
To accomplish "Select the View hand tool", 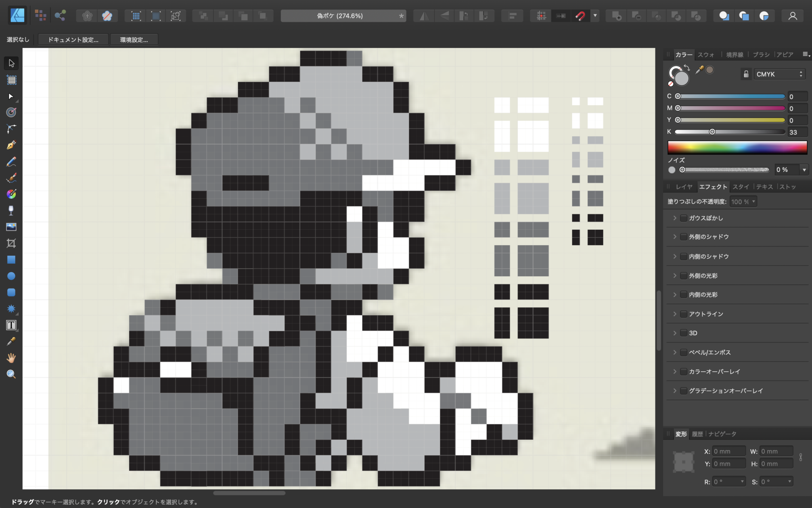I will click(x=11, y=358).
